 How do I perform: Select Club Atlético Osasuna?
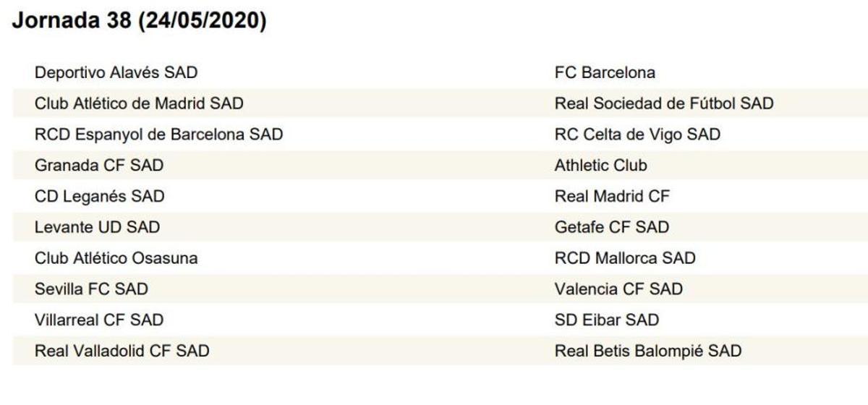pos(116,258)
